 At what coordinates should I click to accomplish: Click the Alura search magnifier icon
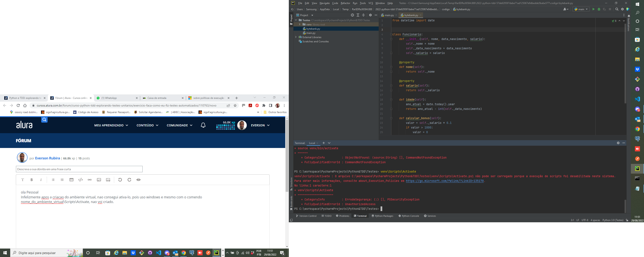pyautogui.click(x=44, y=120)
